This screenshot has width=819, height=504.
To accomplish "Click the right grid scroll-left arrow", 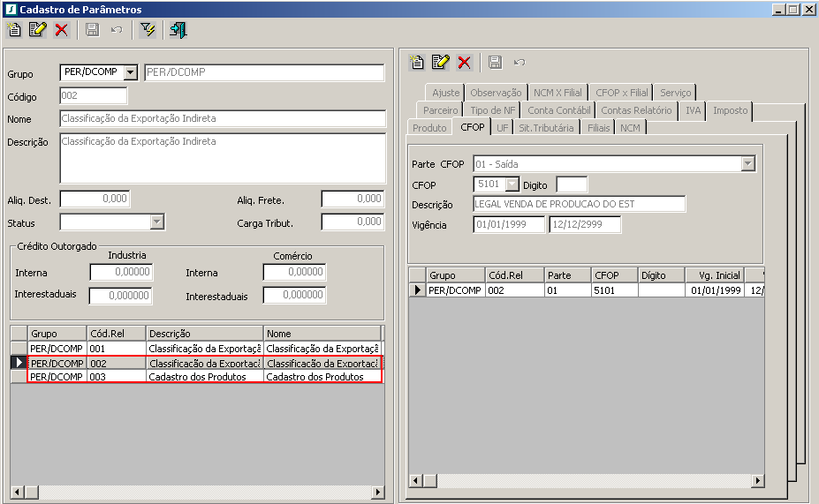I will 416,480.
